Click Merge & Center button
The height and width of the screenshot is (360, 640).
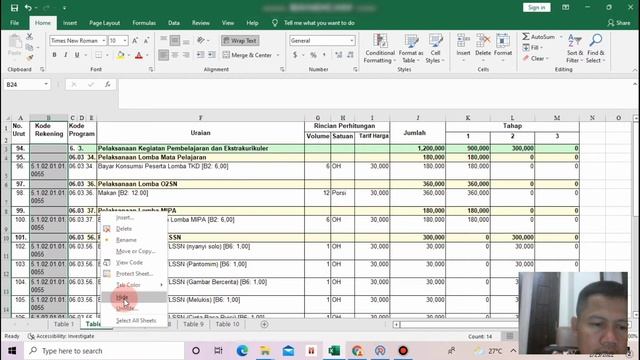248,55
